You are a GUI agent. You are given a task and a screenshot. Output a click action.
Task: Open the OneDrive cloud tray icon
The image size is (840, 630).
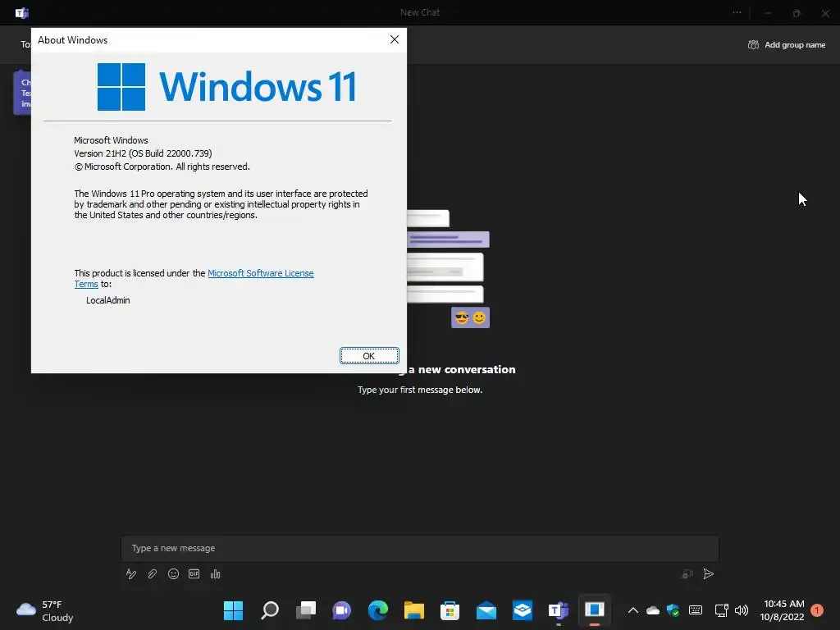653,610
